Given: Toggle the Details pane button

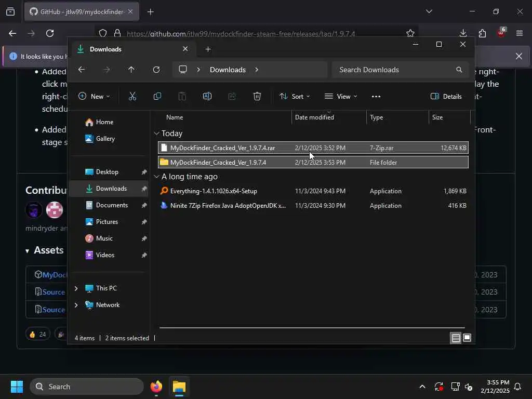Looking at the screenshot, I should coord(446,96).
